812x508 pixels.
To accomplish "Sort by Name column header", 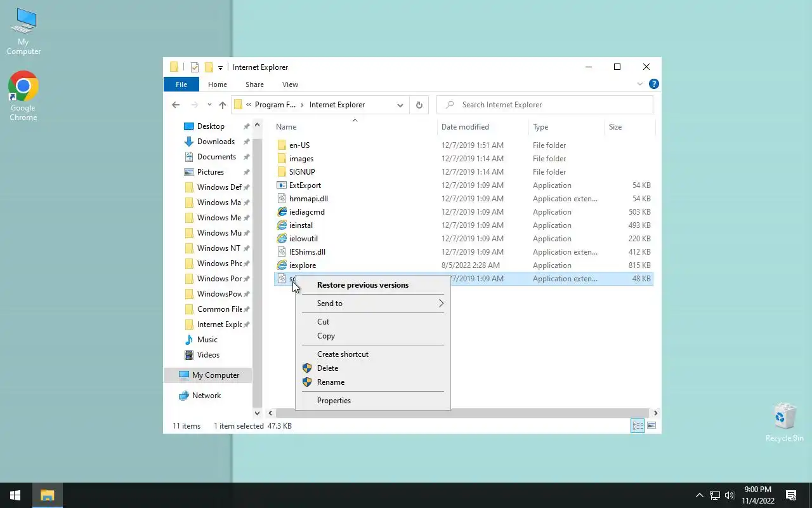I will pyautogui.click(x=354, y=127).
